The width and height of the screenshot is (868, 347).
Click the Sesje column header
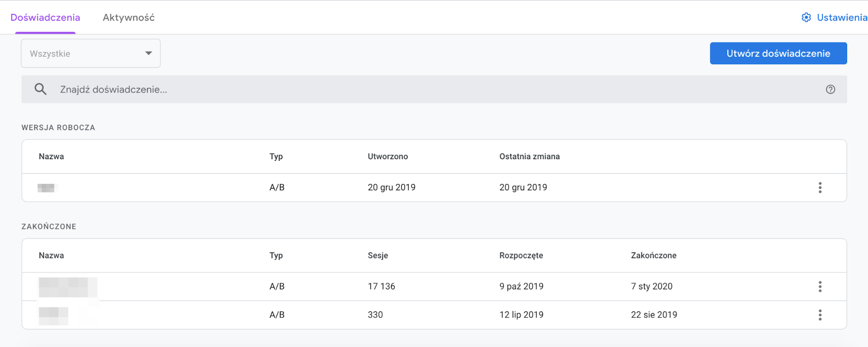coord(378,255)
